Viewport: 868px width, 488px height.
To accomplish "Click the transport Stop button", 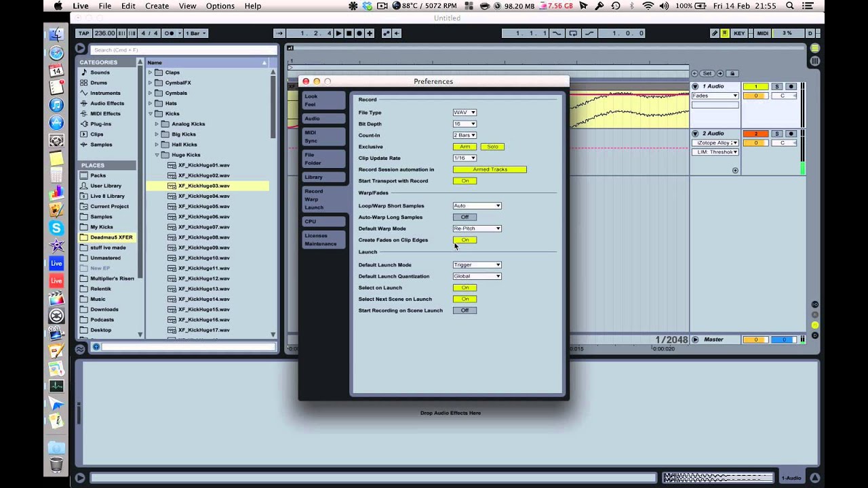I will 349,33.
